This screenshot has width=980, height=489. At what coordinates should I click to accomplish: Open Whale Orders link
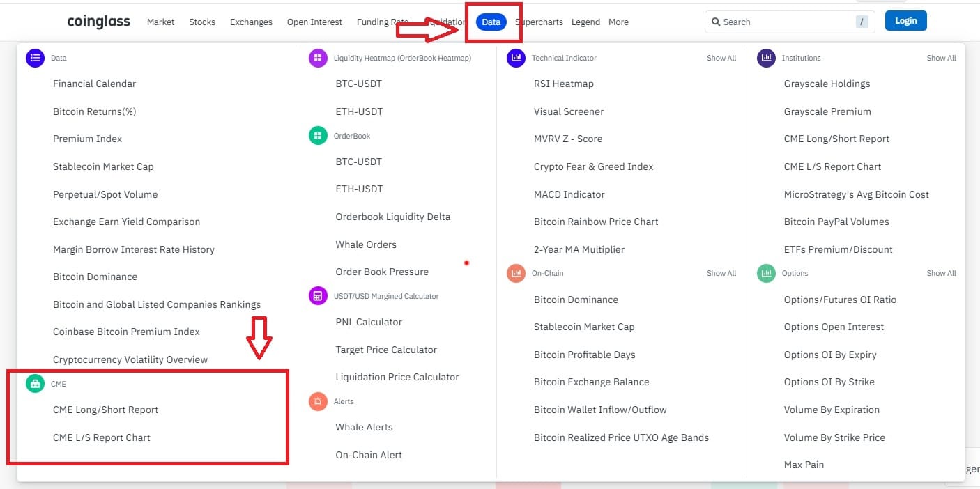(366, 244)
